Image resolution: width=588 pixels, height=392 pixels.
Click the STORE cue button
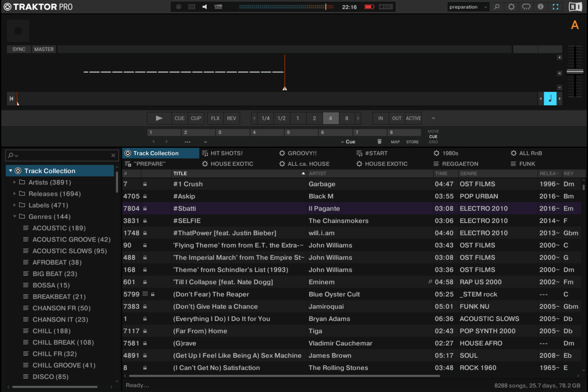[x=412, y=142]
